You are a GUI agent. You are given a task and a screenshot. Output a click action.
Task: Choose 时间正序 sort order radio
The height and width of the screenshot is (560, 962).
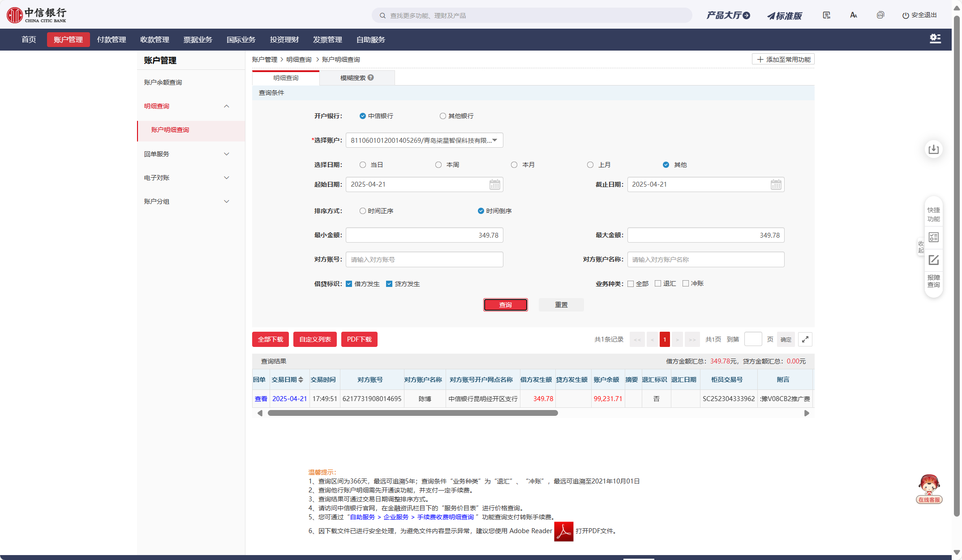coord(363,211)
